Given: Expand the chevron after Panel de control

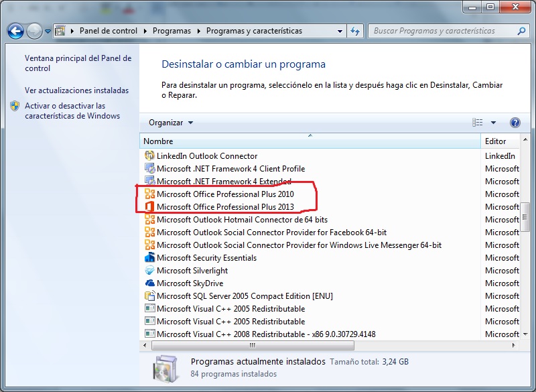Looking at the screenshot, I should (145, 31).
